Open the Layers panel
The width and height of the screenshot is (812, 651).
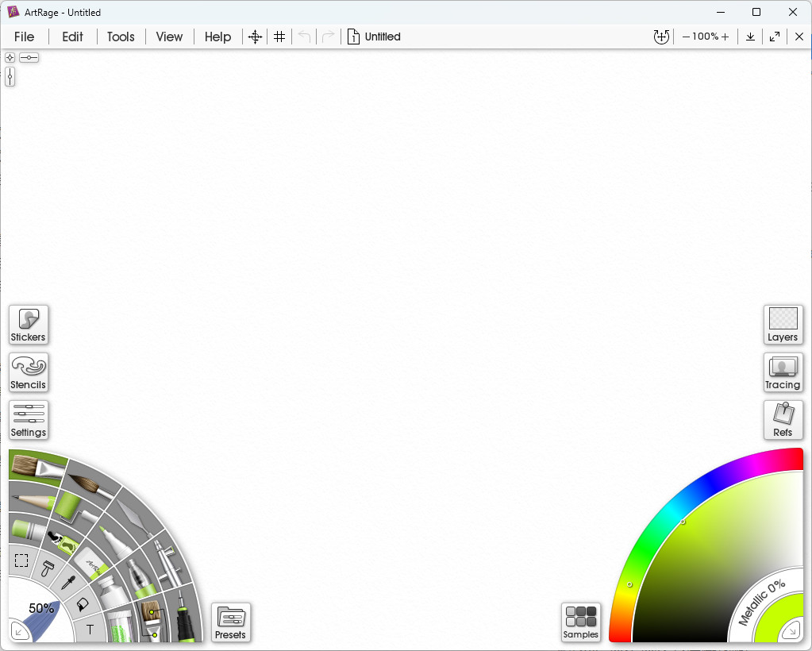783,325
